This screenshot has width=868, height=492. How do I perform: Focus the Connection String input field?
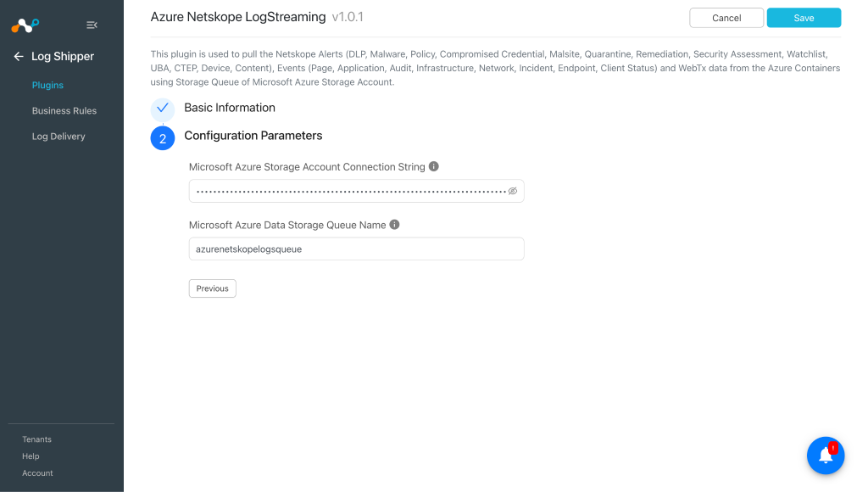pos(357,191)
